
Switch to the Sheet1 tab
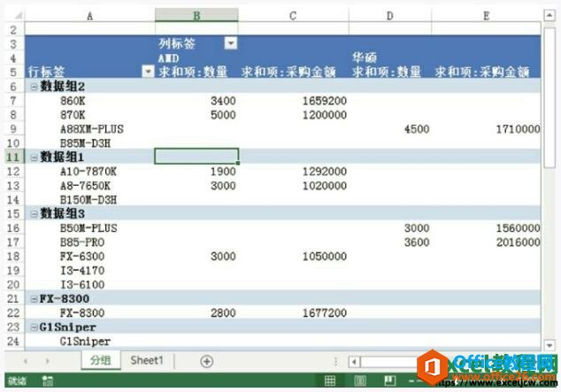pyautogui.click(x=147, y=360)
